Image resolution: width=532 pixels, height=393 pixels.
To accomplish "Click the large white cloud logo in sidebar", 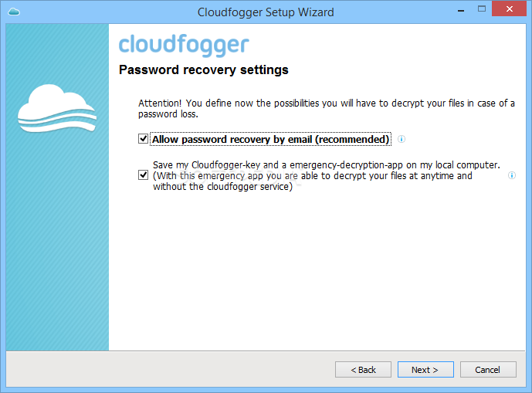I will tap(57, 109).
